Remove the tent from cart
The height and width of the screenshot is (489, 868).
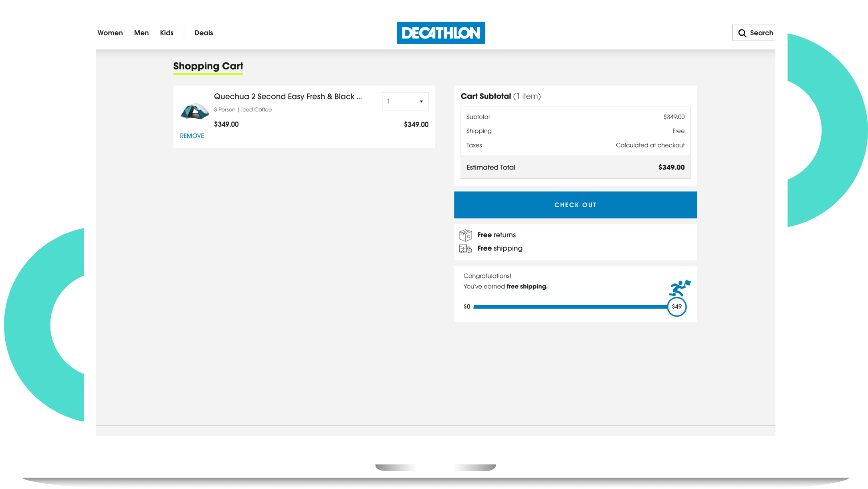[x=192, y=136]
